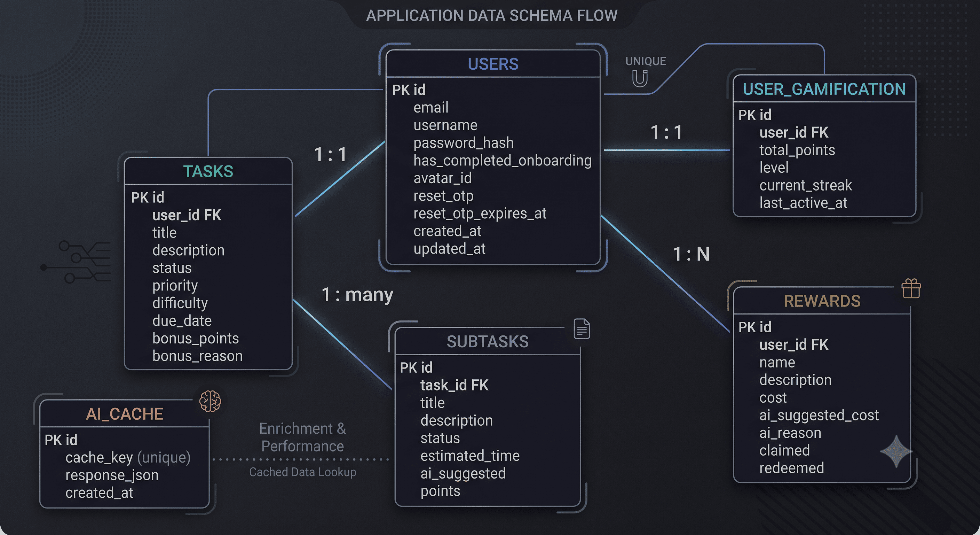
Task: Click the gift box icon near REWARDS
Action: click(x=911, y=288)
